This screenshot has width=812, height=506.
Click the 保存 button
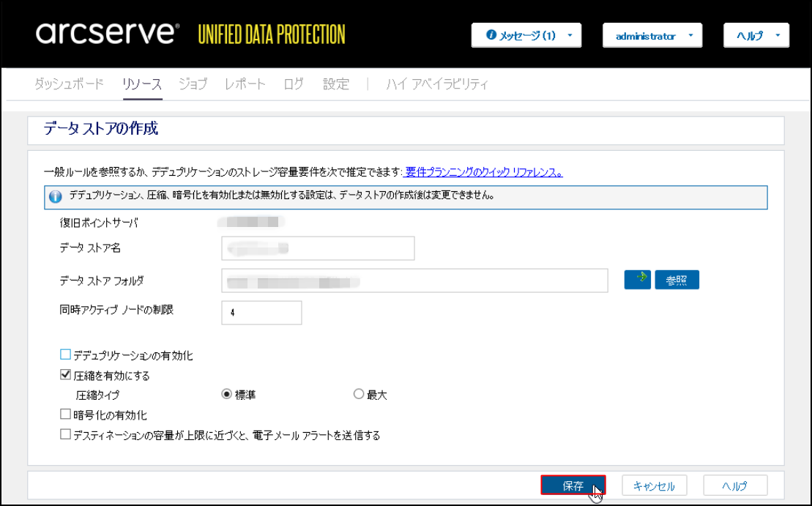pyautogui.click(x=573, y=485)
